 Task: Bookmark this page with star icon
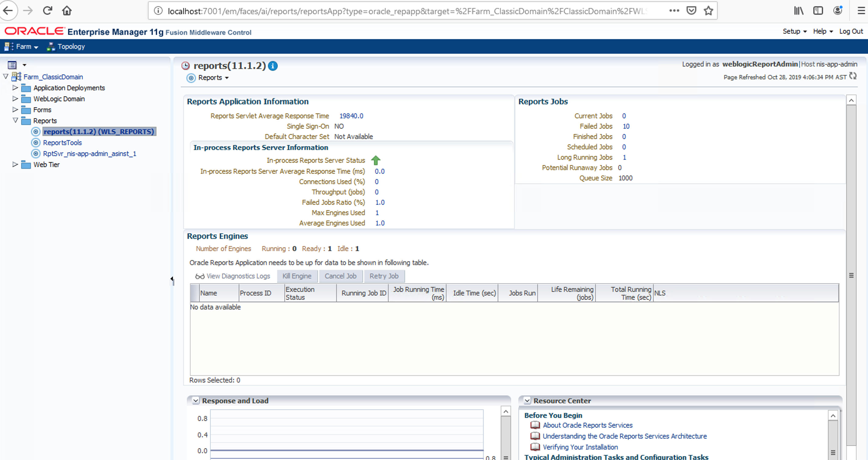click(708, 11)
